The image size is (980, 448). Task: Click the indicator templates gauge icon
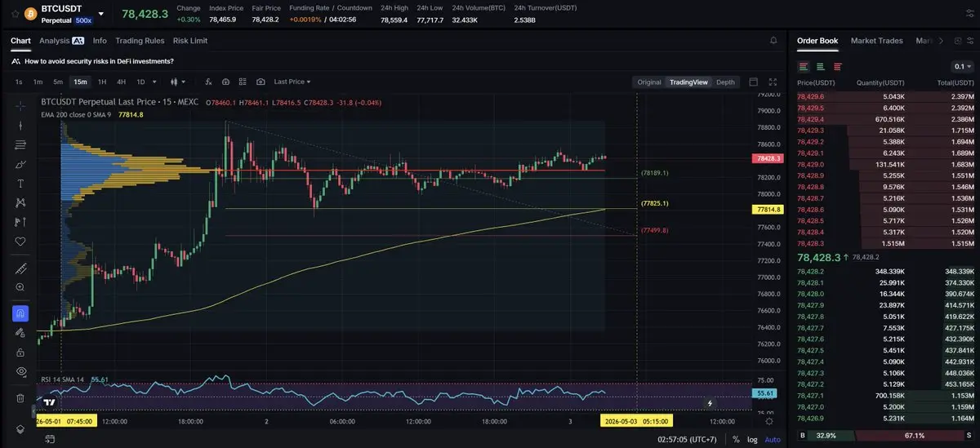pos(226,82)
